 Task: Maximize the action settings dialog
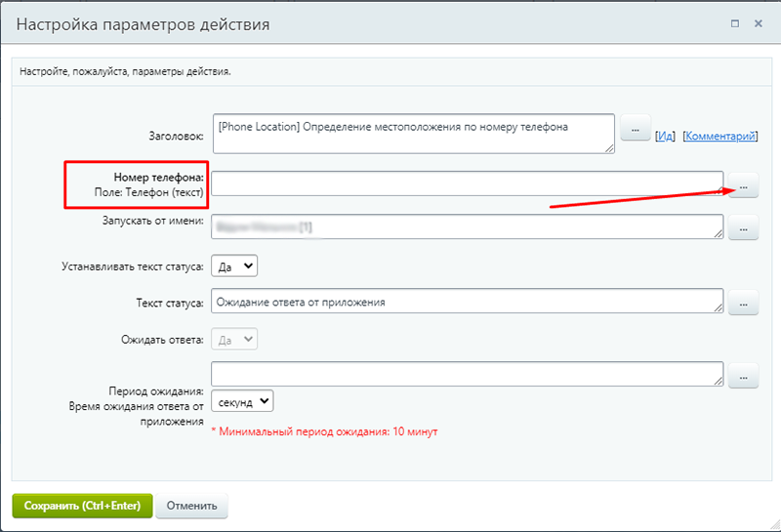point(735,21)
